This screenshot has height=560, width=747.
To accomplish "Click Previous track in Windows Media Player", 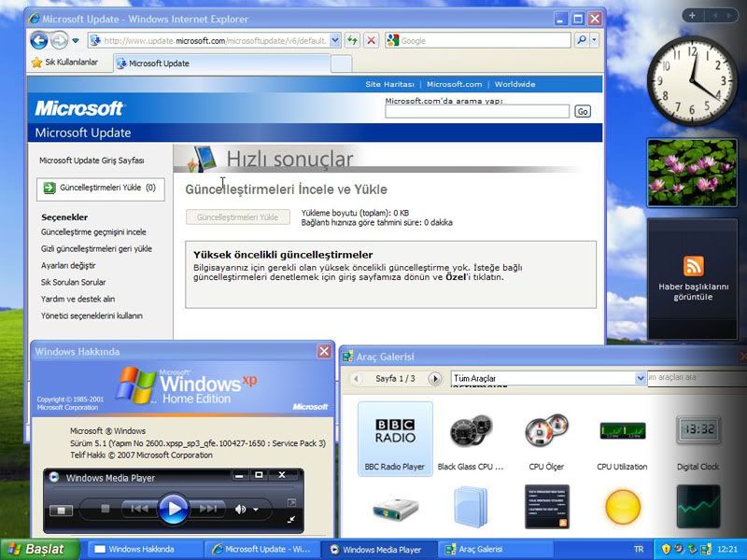I will [139, 509].
